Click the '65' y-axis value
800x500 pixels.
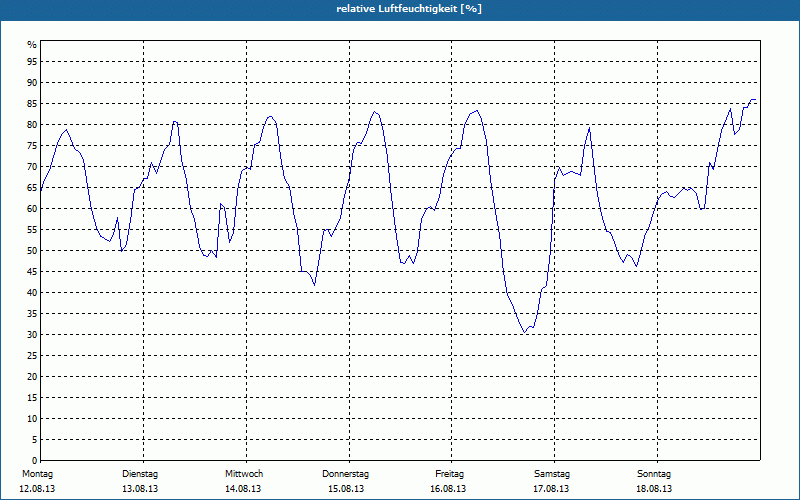click(32, 188)
